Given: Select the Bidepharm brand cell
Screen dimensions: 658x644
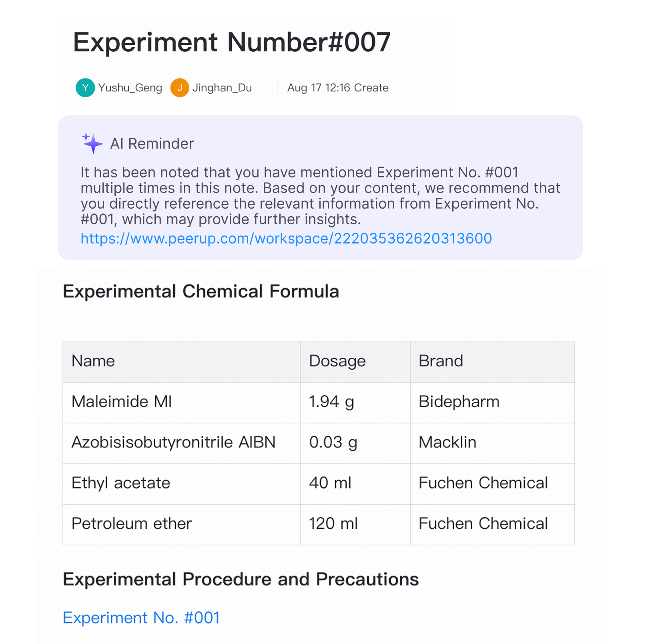Looking at the screenshot, I should (x=459, y=402).
